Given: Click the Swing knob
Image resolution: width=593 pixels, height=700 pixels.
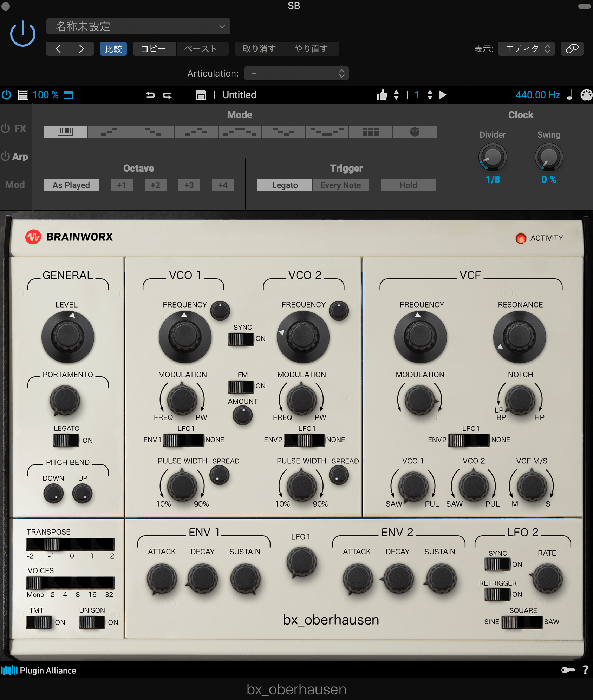Looking at the screenshot, I should coord(549,157).
